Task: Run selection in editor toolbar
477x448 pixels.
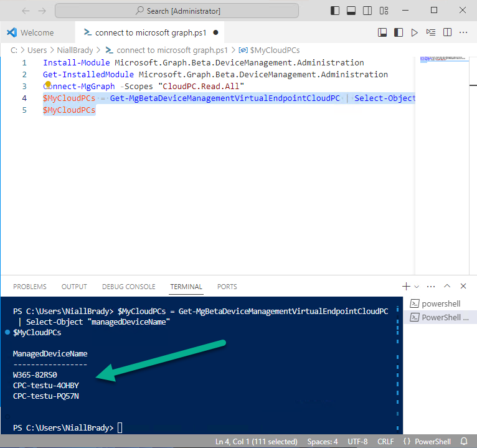Action: pos(431,32)
